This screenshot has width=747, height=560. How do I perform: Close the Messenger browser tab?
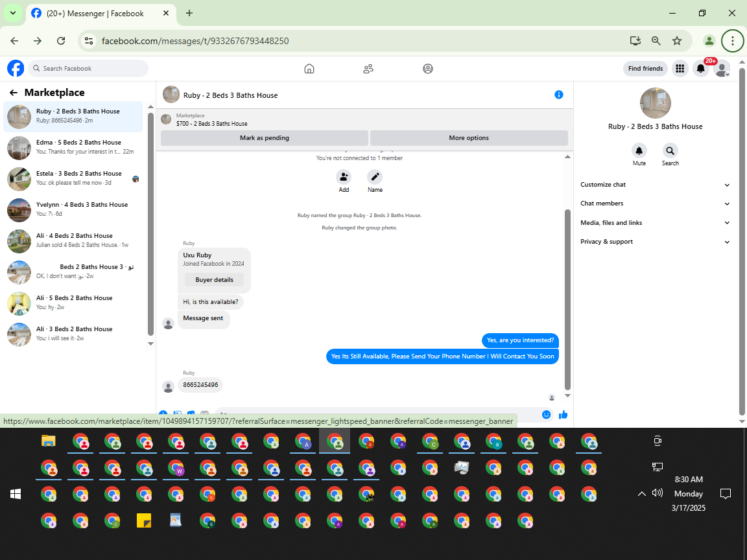(x=166, y=14)
